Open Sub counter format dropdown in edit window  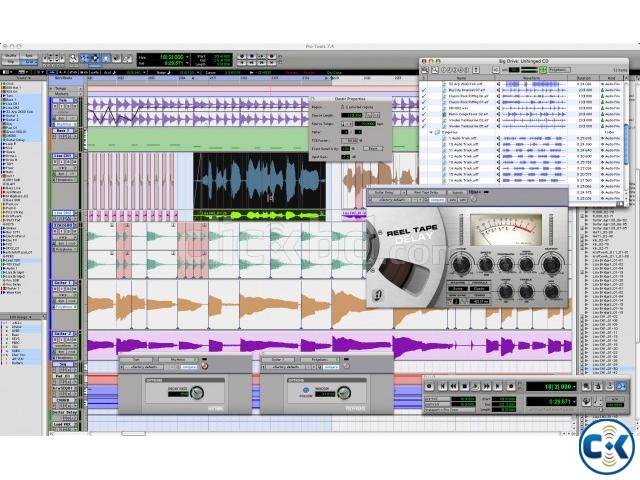[x=187, y=63]
